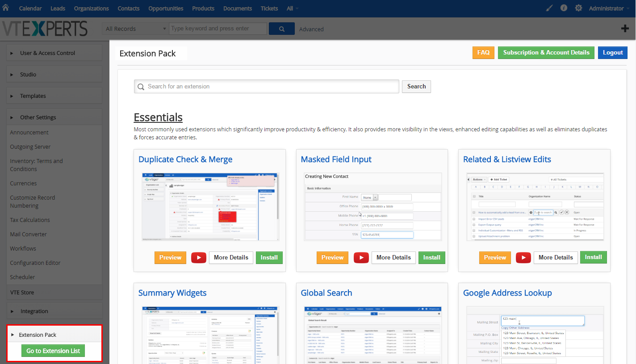Image resolution: width=636 pixels, height=364 pixels.
Task: Open Related & Listview Edits title link
Action: (x=507, y=159)
